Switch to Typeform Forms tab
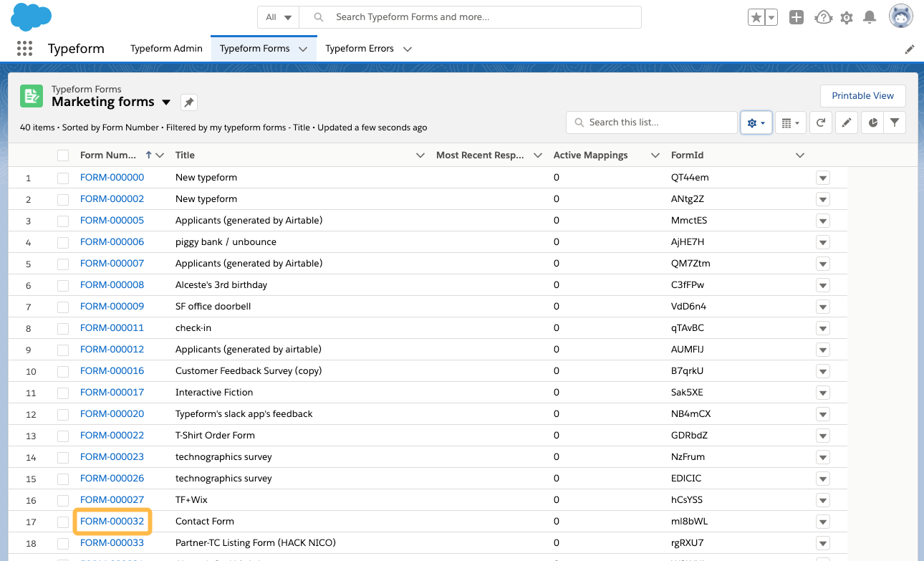Viewport: 924px width, 561px height. [255, 49]
